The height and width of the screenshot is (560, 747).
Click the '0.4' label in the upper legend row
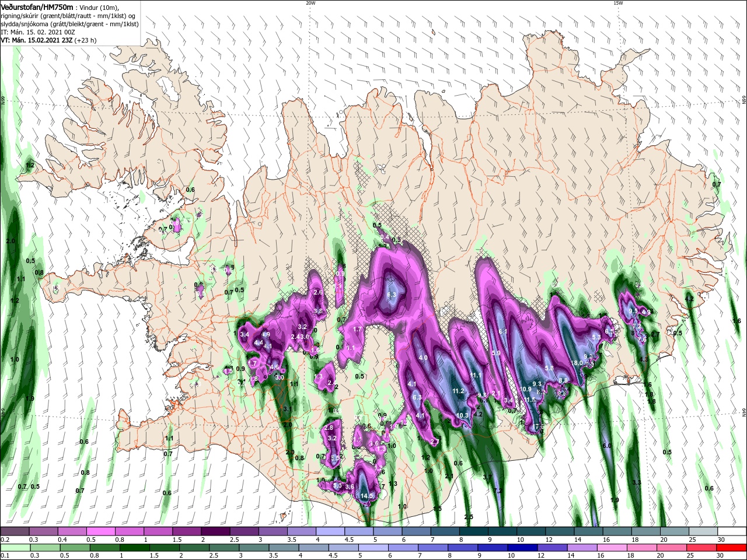(62, 540)
